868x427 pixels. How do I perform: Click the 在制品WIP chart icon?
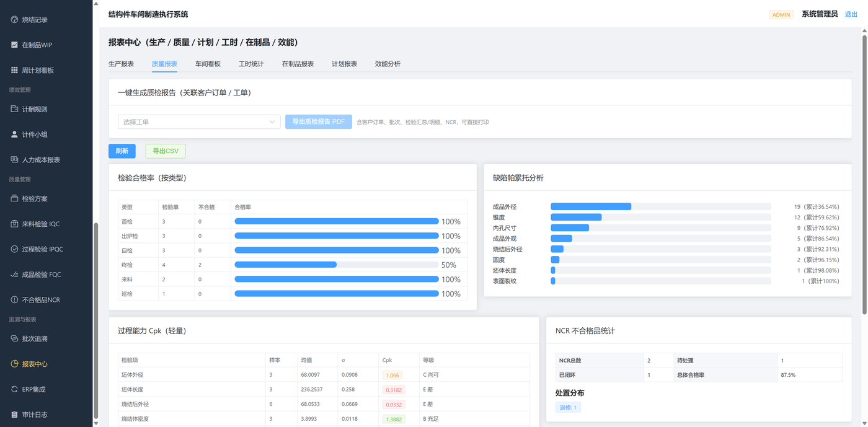(14, 45)
